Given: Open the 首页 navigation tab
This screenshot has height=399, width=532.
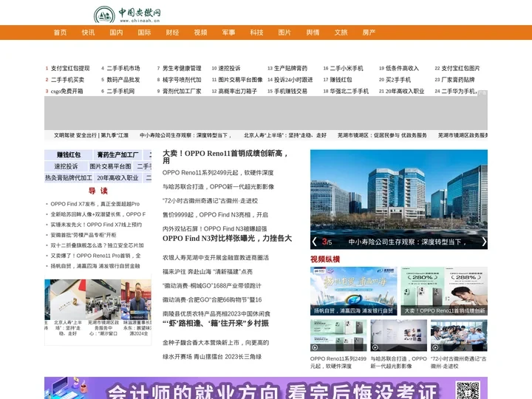Looking at the screenshot, I should coord(60,33).
